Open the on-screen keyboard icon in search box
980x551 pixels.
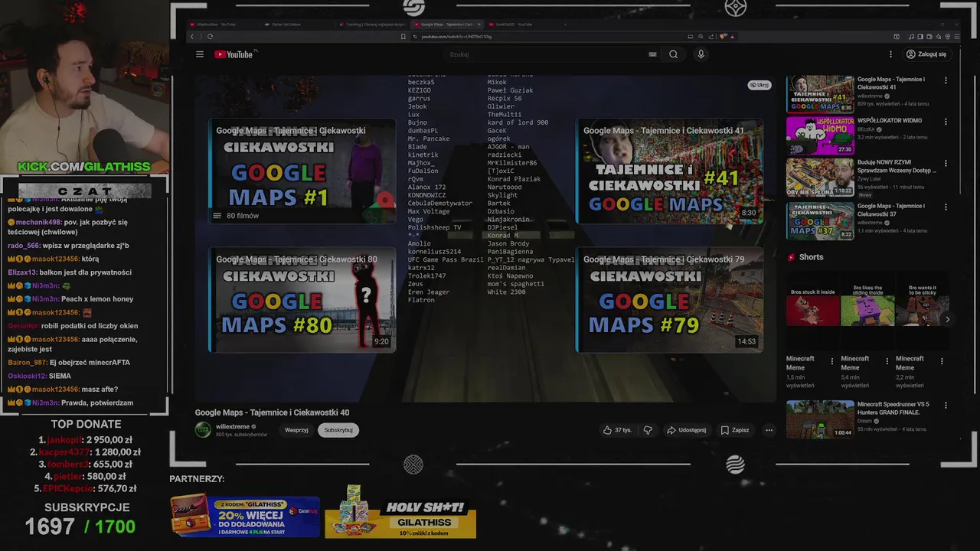point(652,54)
